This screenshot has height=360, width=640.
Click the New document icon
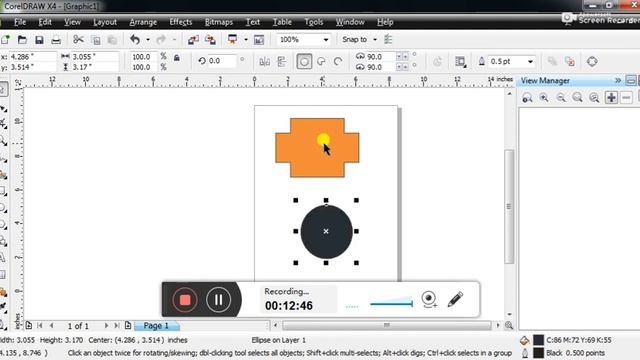click(6, 40)
